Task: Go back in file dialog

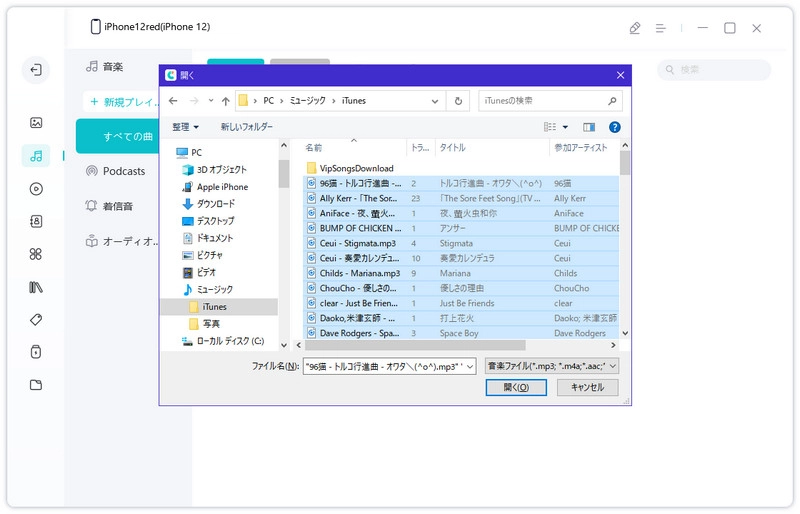Action: tap(173, 101)
